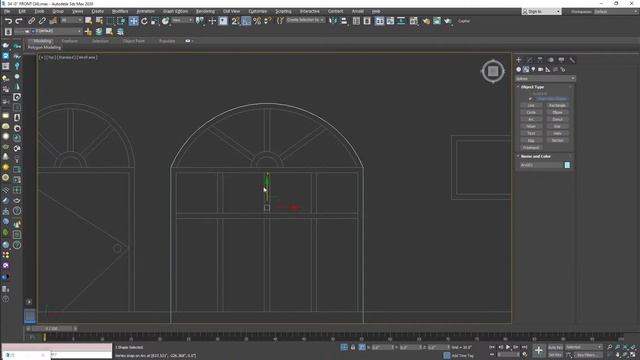Open the Modifiers menu

coord(120,11)
